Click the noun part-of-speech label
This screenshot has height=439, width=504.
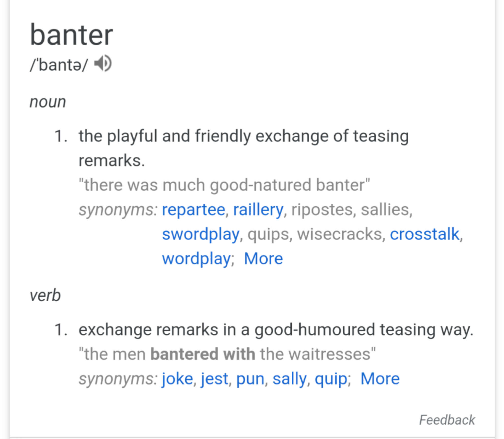[48, 102]
